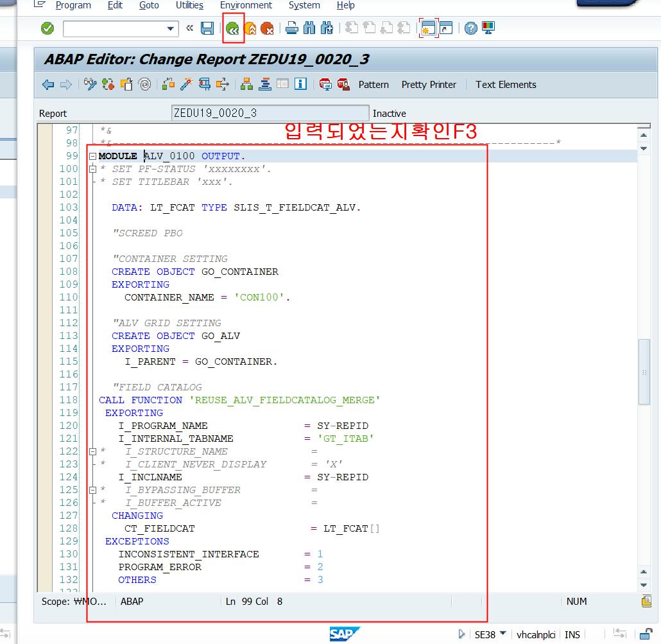Click the NUM indicator in editor status
This screenshot has height=644, width=661.
(576, 602)
